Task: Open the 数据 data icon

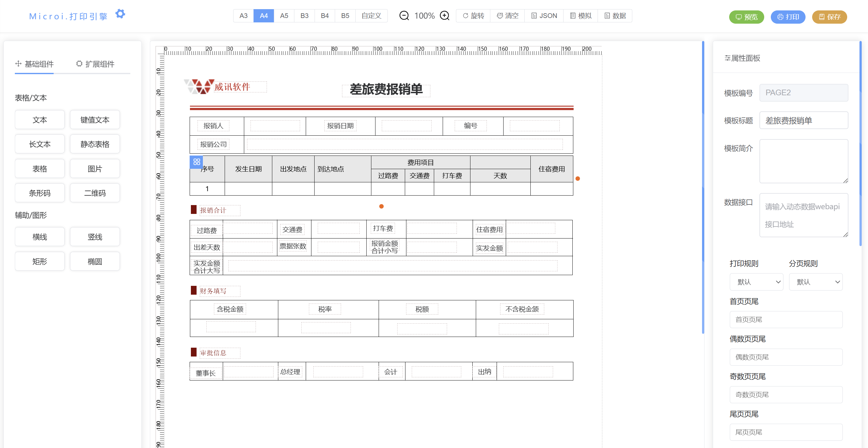Action: pos(606,15)
